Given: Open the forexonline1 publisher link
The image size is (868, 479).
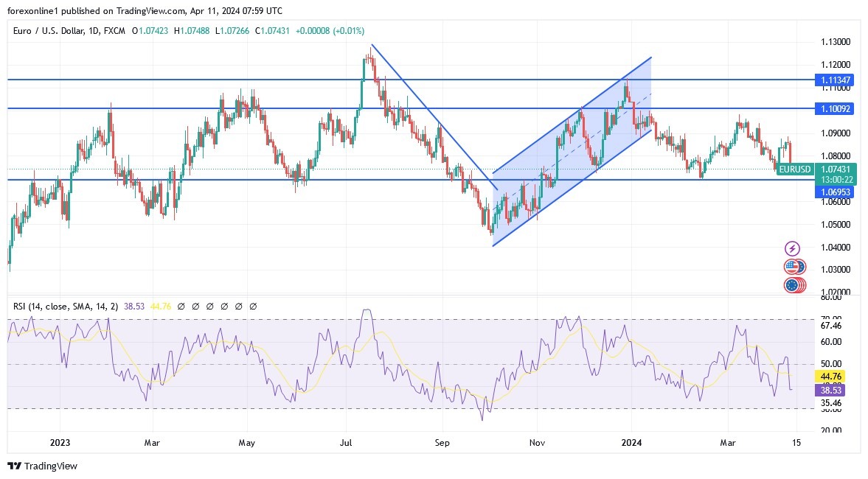Looking at the screenshot, I should click(32, 11).
